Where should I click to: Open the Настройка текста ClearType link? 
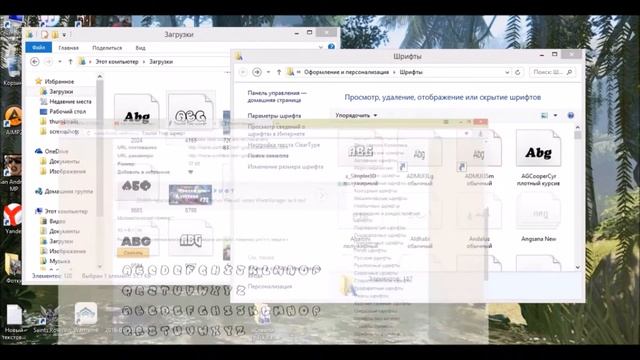284,145
